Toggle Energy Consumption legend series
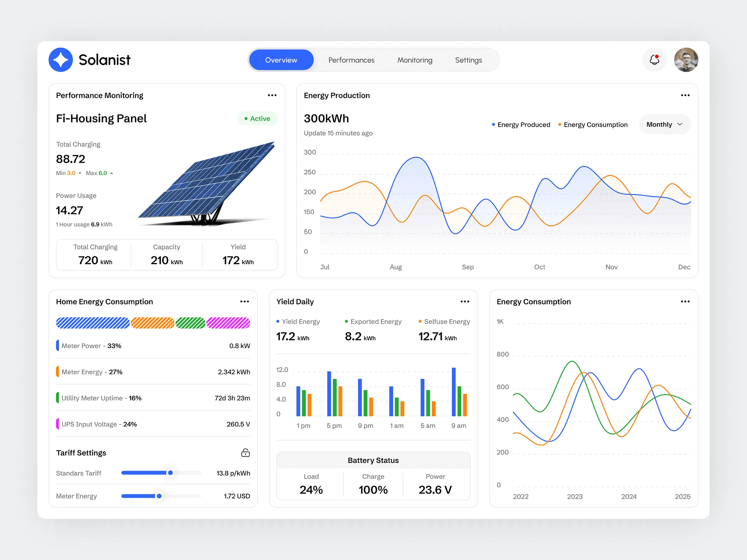Image resolution: width=747 pixels, height=560 pixels. 593,125
